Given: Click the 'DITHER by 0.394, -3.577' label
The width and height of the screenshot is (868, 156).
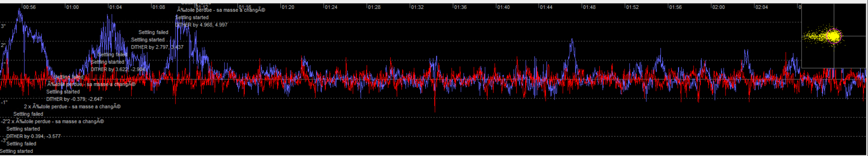Looking at the screenshot, I should [33, 136].
